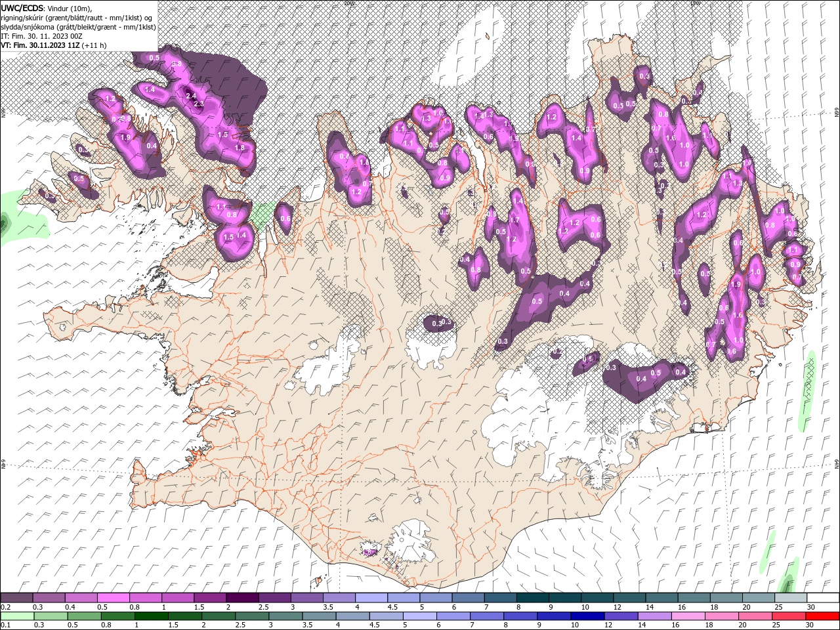
Task: Click the upper light grey swatch between 25 and 30
Action: pos(790,598)
